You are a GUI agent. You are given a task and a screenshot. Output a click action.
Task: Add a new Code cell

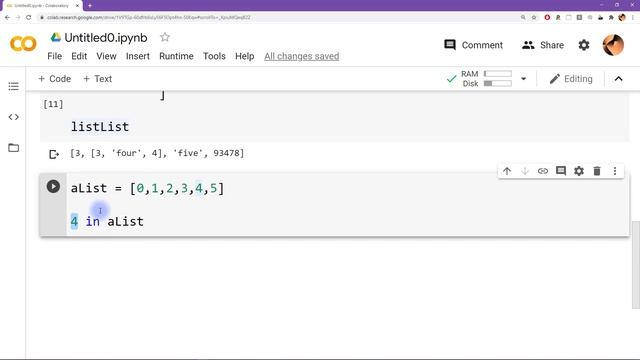pyautogui.click(x=54, y=79)
